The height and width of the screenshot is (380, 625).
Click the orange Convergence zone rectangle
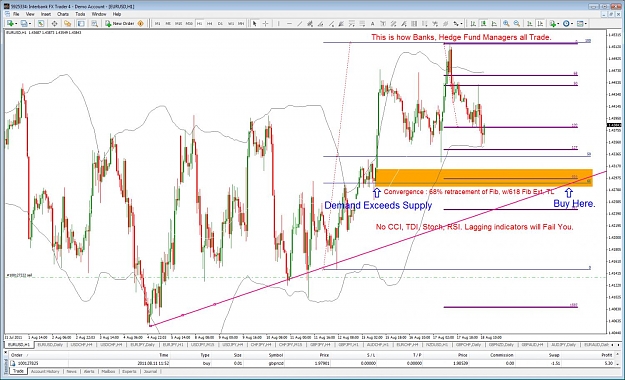[x=483, y=177]
